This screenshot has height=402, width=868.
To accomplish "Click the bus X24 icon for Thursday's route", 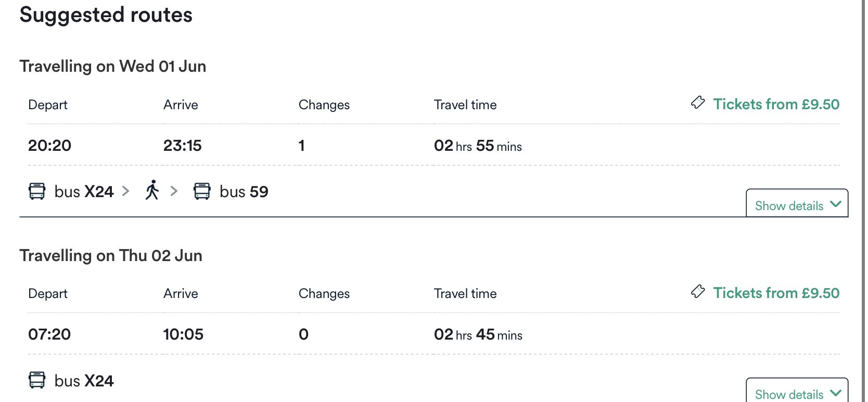I will click(37, 380).
